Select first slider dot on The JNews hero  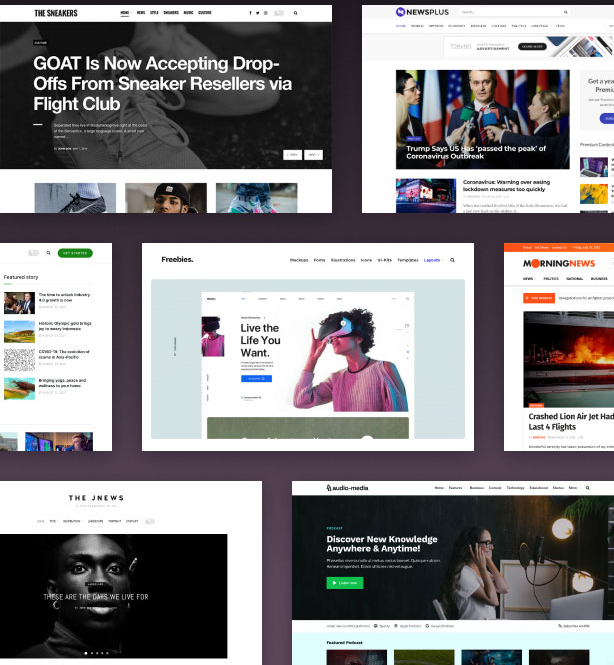[x=86, y=653]
